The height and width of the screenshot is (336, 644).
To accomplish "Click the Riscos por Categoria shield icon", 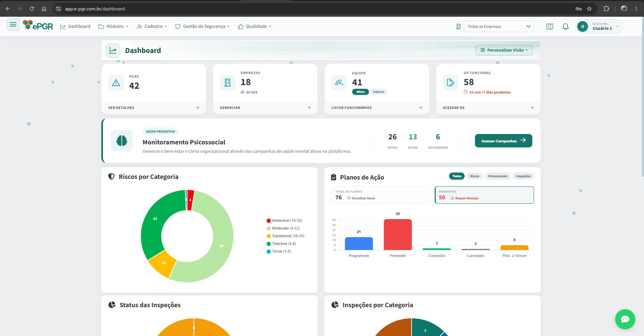I will tap(111, 177).
